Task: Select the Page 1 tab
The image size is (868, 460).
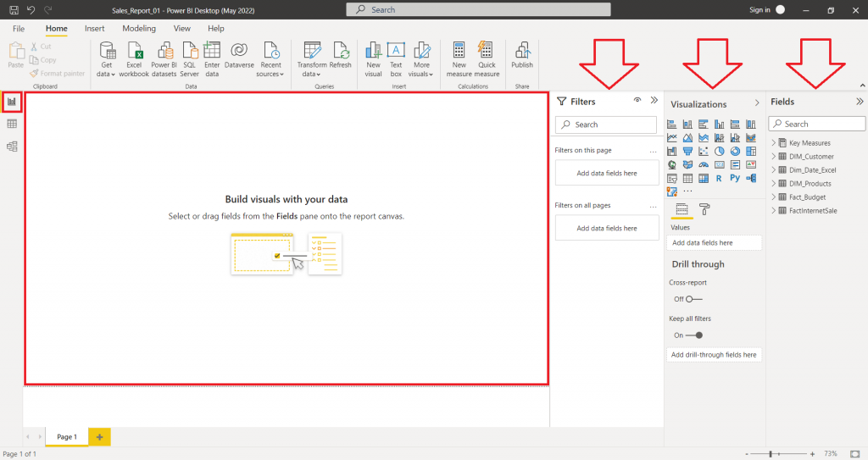Action: tap(66, 437)
